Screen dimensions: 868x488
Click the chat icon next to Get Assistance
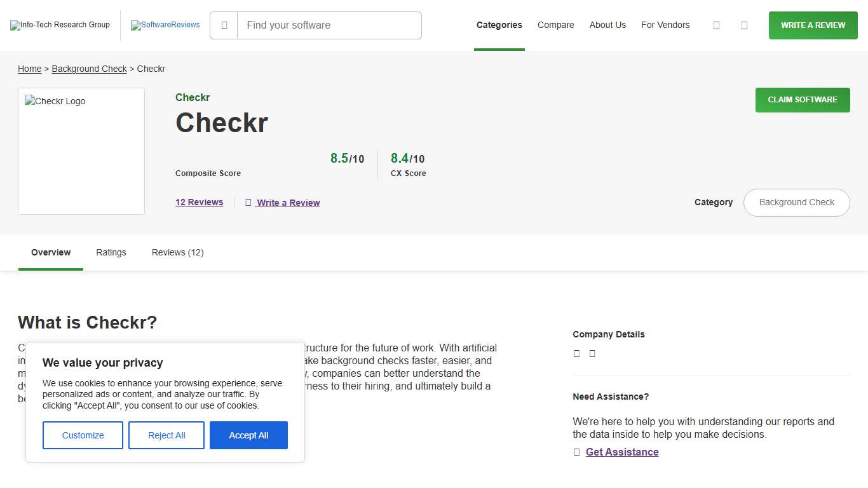tap(576, 452)
